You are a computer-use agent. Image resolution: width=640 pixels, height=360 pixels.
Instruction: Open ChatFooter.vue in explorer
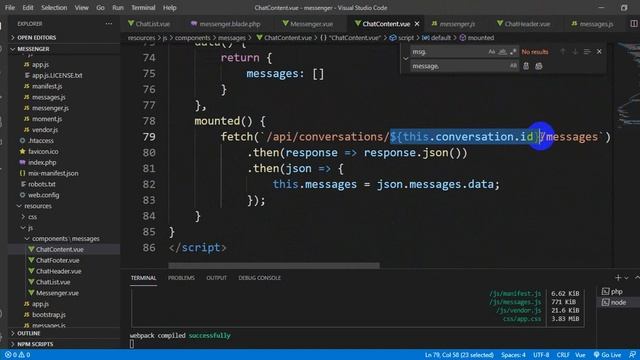click(57, 260)
